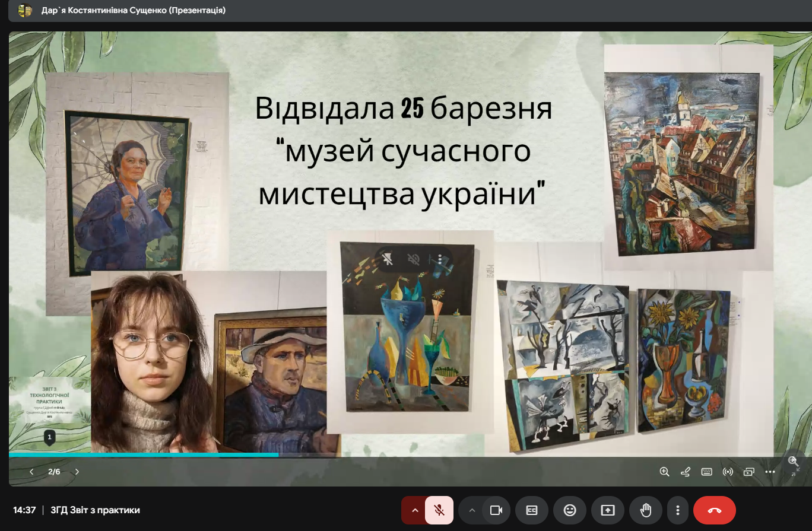Click the laser pointer icon

pyautogui.click(x=728, y=472)
